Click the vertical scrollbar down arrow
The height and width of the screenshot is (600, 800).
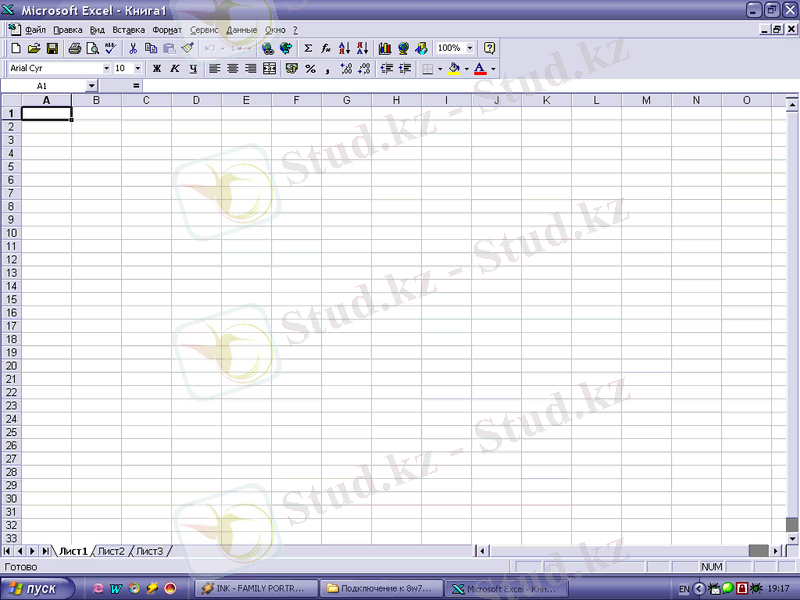coord(792,538)
